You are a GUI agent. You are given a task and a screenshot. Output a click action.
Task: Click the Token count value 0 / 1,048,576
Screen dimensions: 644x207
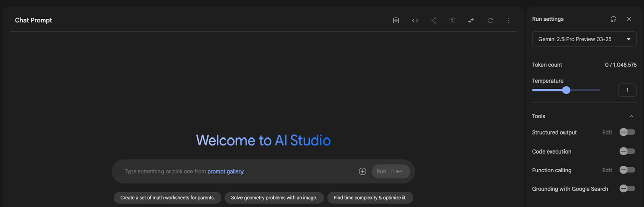(621, 65)
